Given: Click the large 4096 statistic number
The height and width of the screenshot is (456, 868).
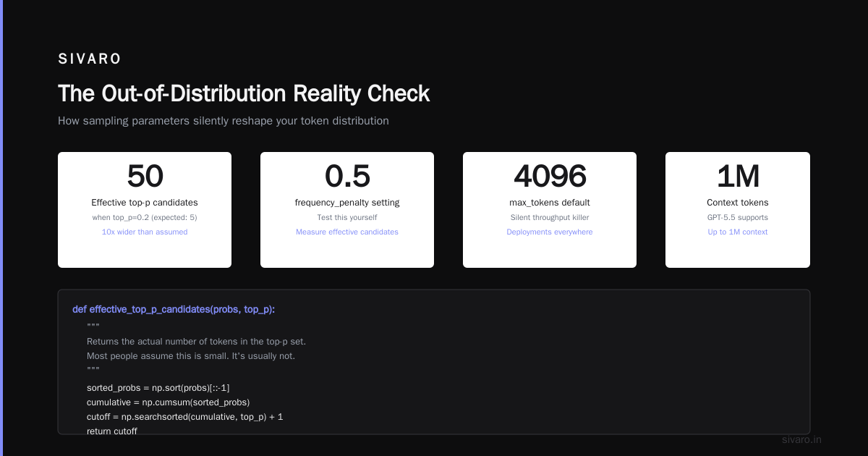Looking at the screenshot, I should point(550,177).
